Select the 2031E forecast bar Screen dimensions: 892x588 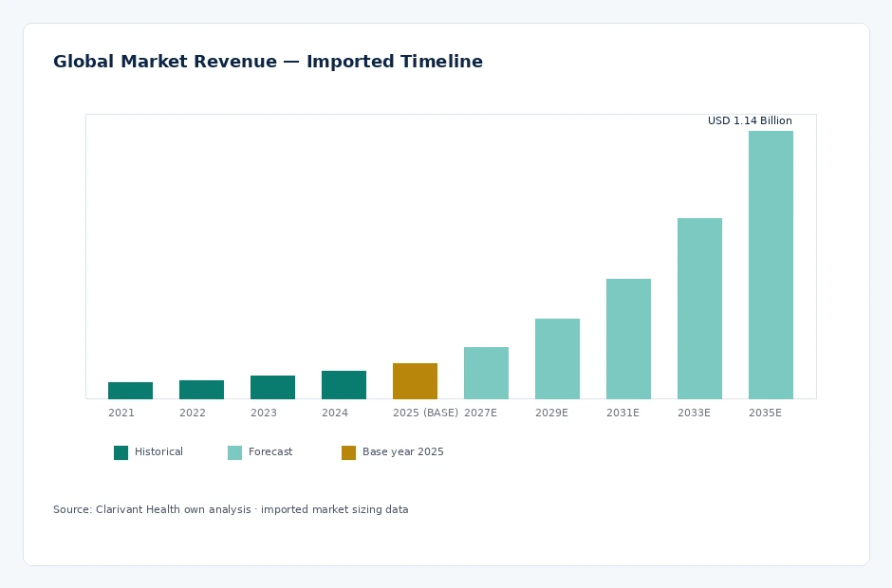[628, 339]
